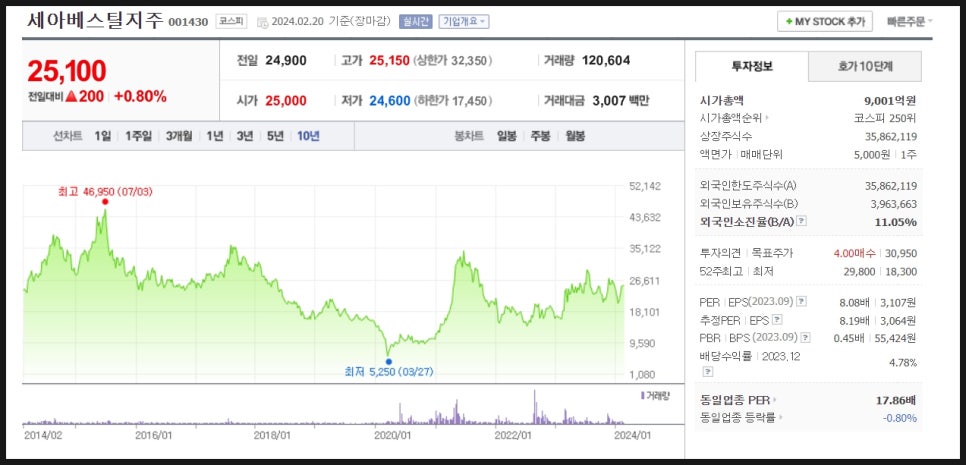Select the 3개월 line chart period
Viewport: 966px width, 465px height.
tap(179, 136)
